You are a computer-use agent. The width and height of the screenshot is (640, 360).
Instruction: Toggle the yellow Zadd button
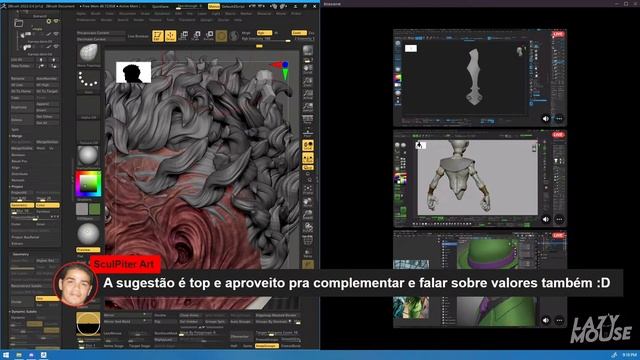299,33
